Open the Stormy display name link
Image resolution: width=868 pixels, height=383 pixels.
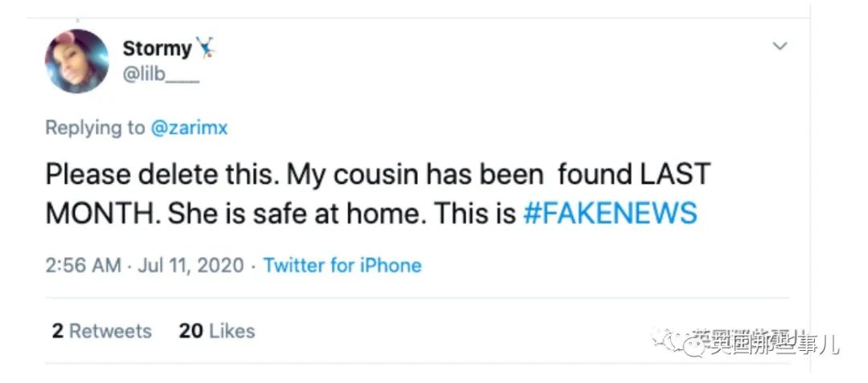point(157,48)
